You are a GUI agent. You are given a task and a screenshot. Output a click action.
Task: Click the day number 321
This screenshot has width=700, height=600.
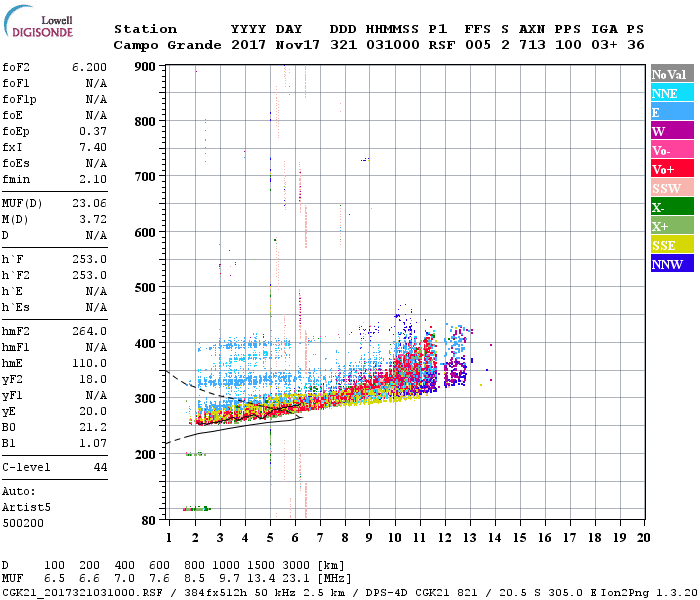[343, 45]
